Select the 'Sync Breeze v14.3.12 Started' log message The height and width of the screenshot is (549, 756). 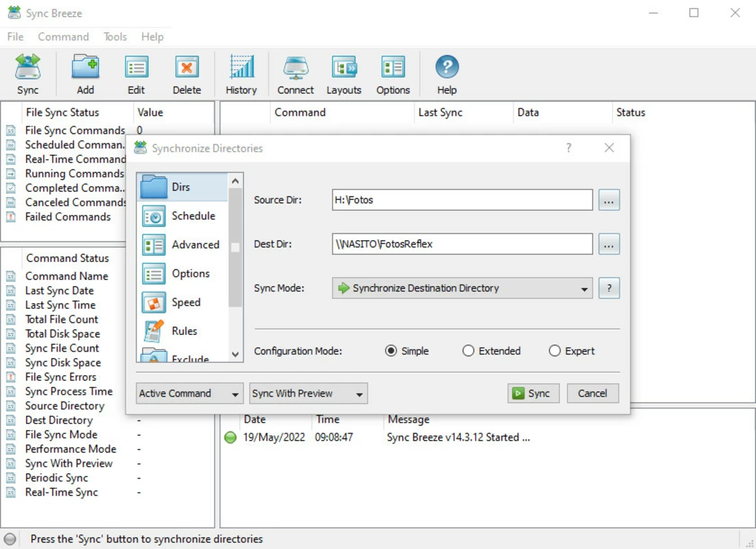(458, 438)
